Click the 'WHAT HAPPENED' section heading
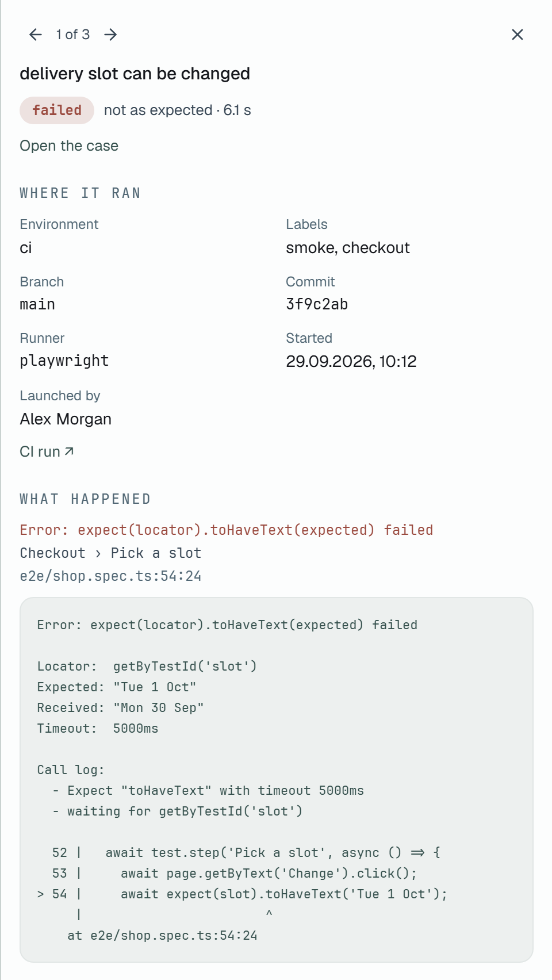The height and width of the screenshot is (980, 552). tap(85, 499)
